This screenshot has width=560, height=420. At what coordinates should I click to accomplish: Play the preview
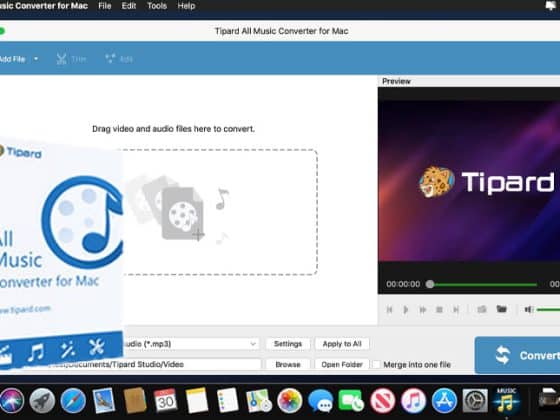click(406, 310)
